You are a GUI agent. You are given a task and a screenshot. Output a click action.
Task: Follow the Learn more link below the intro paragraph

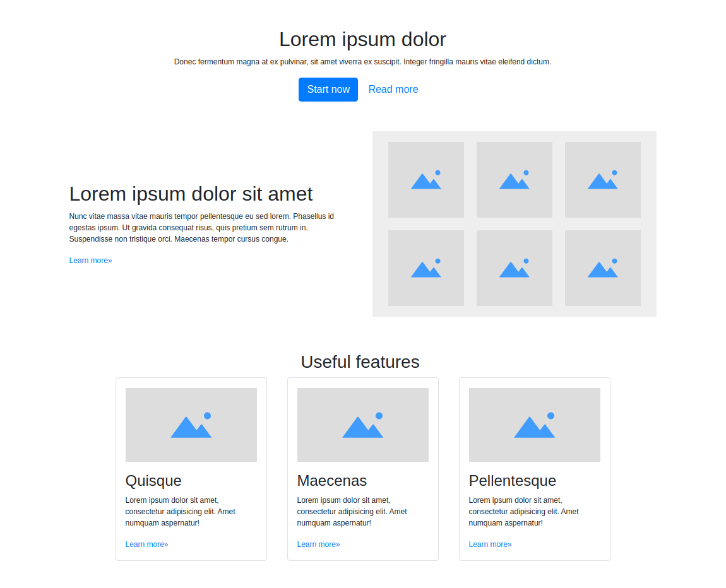[x=90, y=260]
